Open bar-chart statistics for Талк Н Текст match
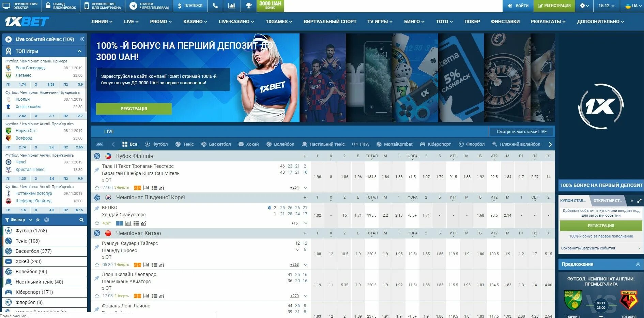 click(147, 188)
